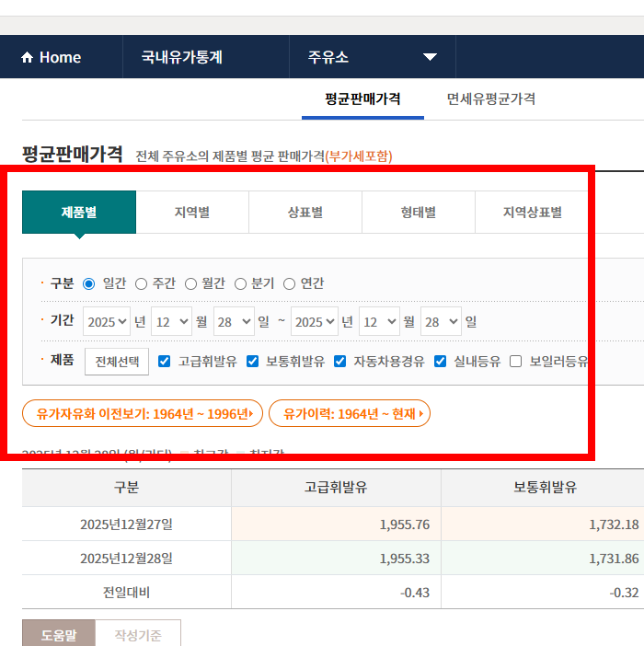The width and height of the screenshot is (644, 646).
Task: Click the 고급휘발유 column header
Action: coord(336,488)
